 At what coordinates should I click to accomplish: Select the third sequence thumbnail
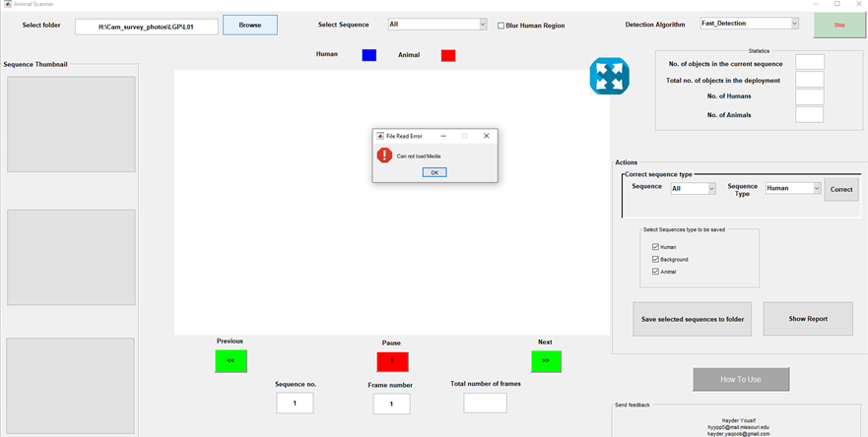click(x=70, y=386)
